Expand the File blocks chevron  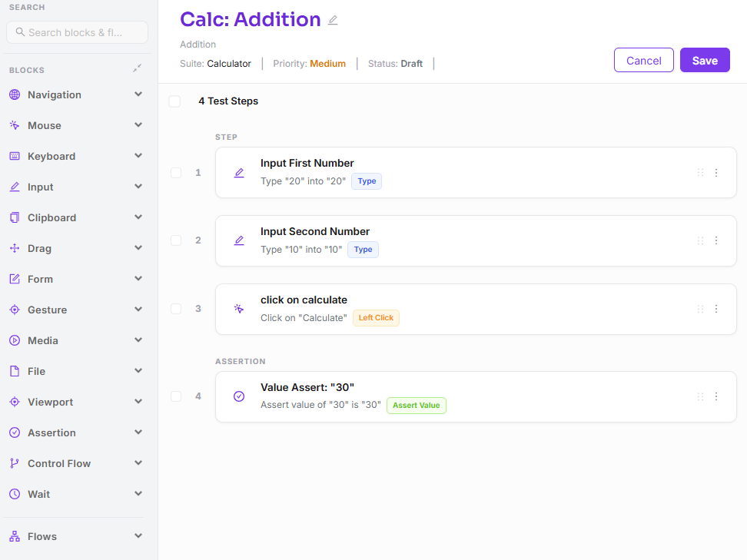point(138,370)
